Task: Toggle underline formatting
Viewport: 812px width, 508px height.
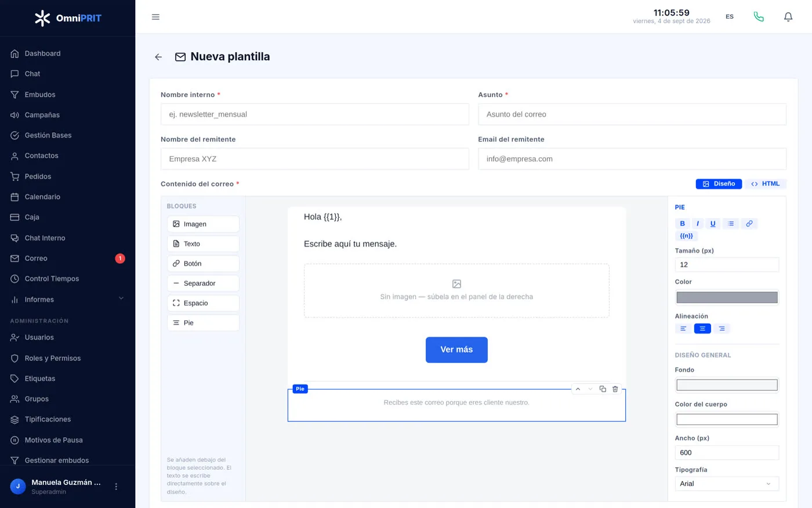Action: coord(713,223)
